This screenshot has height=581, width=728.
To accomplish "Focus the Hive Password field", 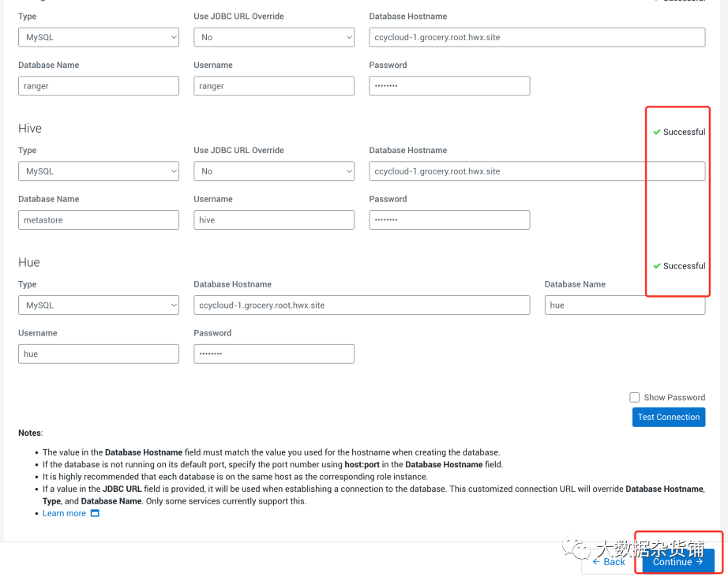I will click(449, 220).
